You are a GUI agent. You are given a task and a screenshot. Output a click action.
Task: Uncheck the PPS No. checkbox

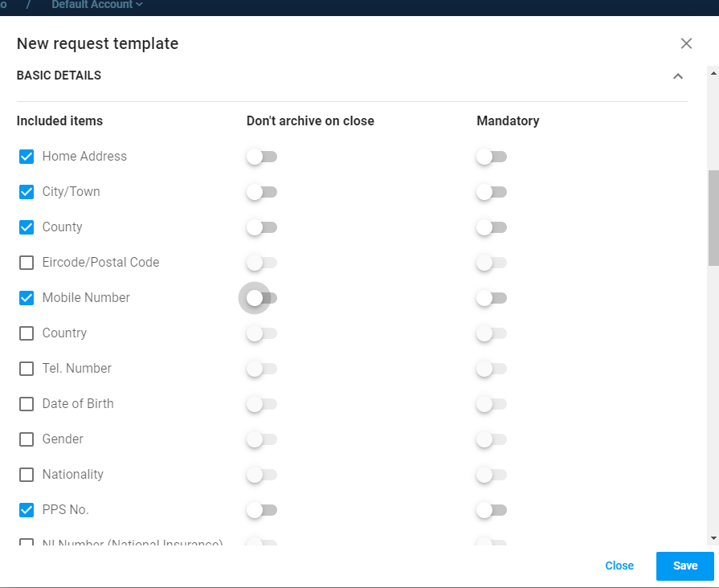(x=27, y=510)
